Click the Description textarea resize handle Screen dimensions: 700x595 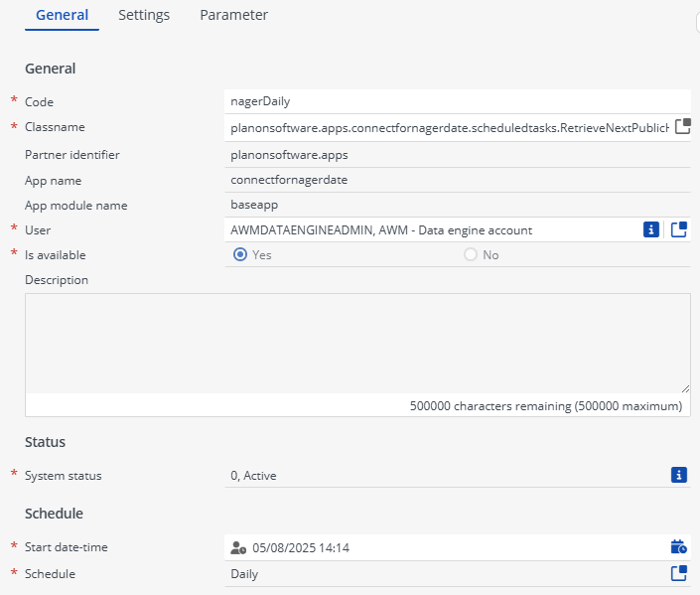pyautogui.click(x=686, y=389)
